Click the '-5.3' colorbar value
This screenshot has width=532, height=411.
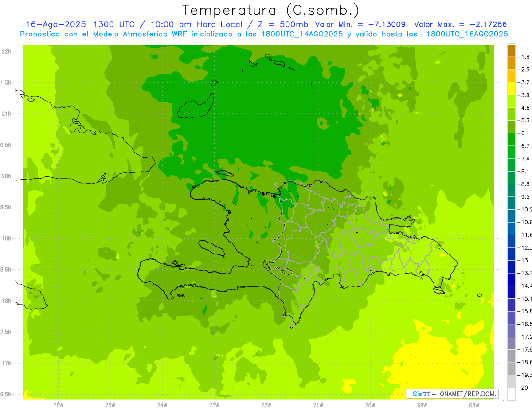click(x=524, y=121)
